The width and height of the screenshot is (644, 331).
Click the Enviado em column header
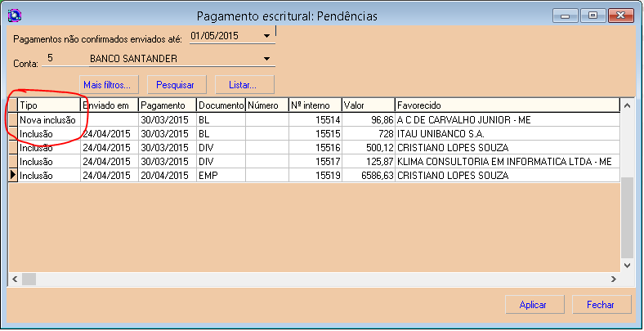coord(110,105)
